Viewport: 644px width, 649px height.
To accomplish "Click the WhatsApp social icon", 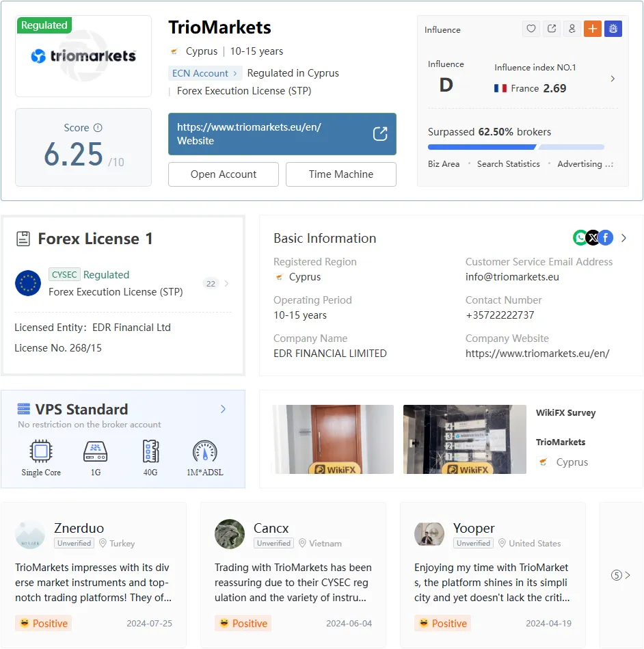I will 580,237.
